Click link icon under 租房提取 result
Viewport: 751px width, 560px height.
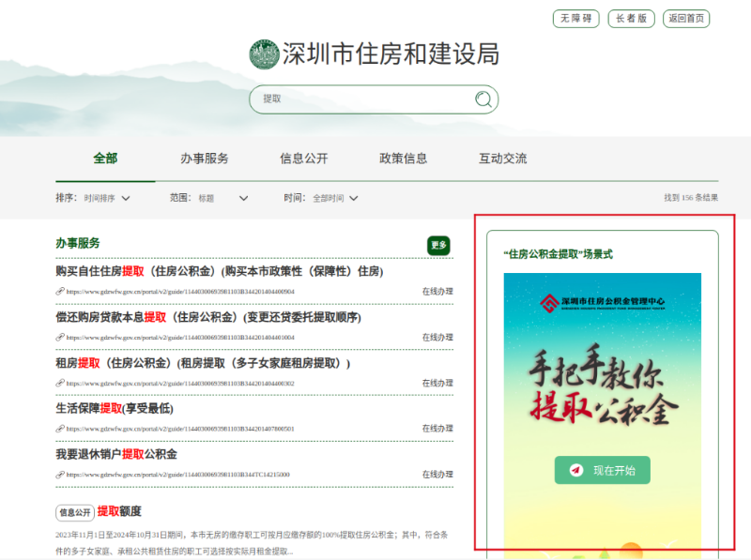click(x=60, y=384)
